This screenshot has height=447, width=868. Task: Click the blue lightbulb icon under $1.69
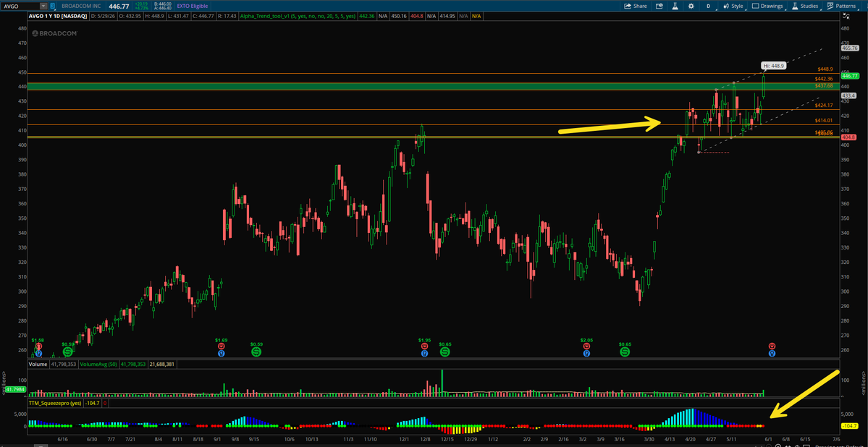(x=222, y=352)
